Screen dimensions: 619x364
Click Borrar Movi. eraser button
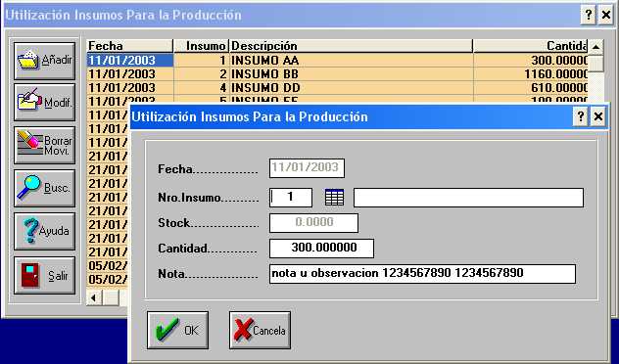click(45, 145)
